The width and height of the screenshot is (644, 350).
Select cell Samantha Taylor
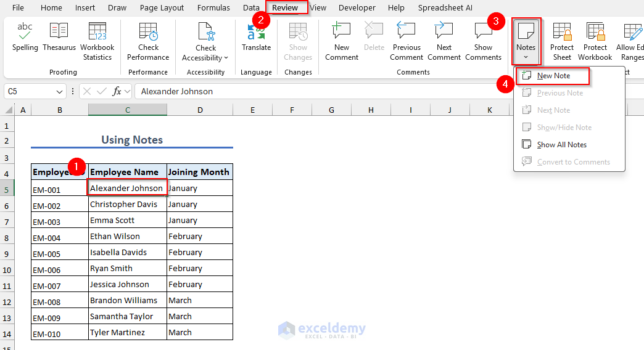tap(127, 316)
